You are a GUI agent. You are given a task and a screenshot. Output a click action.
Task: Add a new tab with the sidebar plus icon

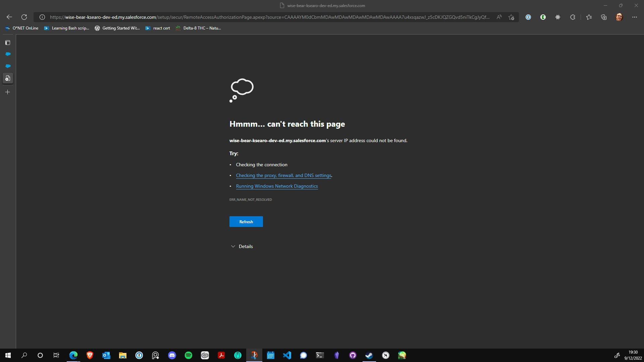8,92
